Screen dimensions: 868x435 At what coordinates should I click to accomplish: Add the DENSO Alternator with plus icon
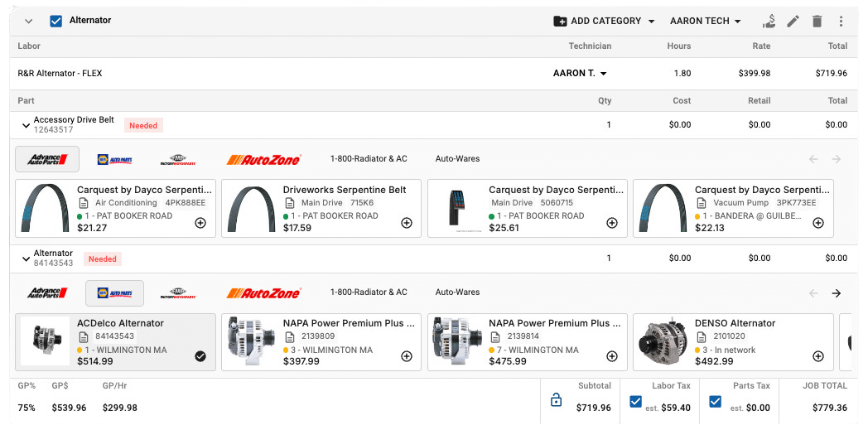(817, 356)
